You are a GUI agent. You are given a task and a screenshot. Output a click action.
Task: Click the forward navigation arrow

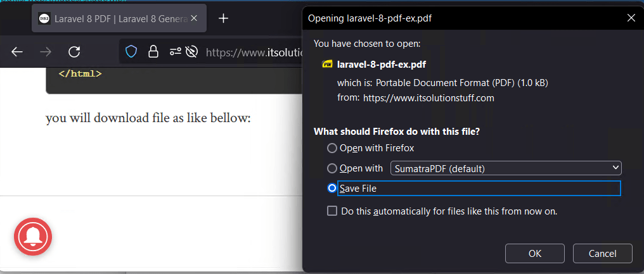(x=46, y=52)
